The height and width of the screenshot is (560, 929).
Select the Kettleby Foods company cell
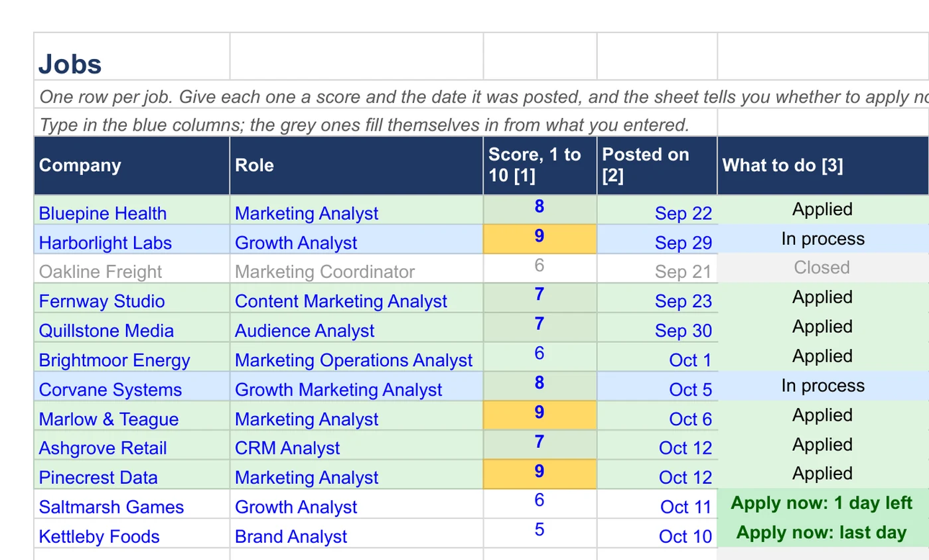pyautogui.click(x=132, y=533)
